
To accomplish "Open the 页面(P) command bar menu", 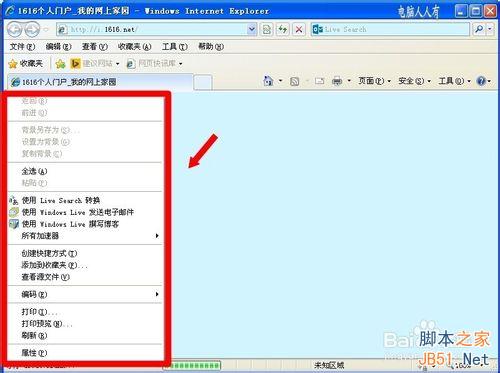I will 374,81.
